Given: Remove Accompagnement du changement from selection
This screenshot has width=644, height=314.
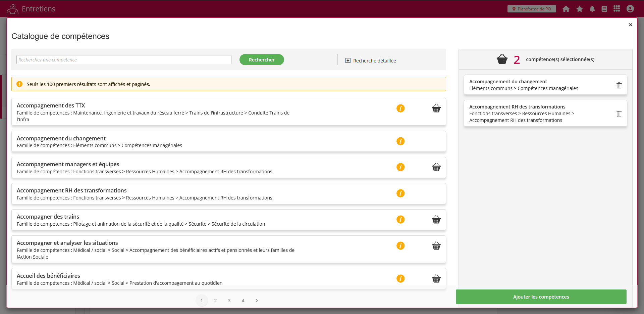Looking at the screenshot, I should coord(619,85).
